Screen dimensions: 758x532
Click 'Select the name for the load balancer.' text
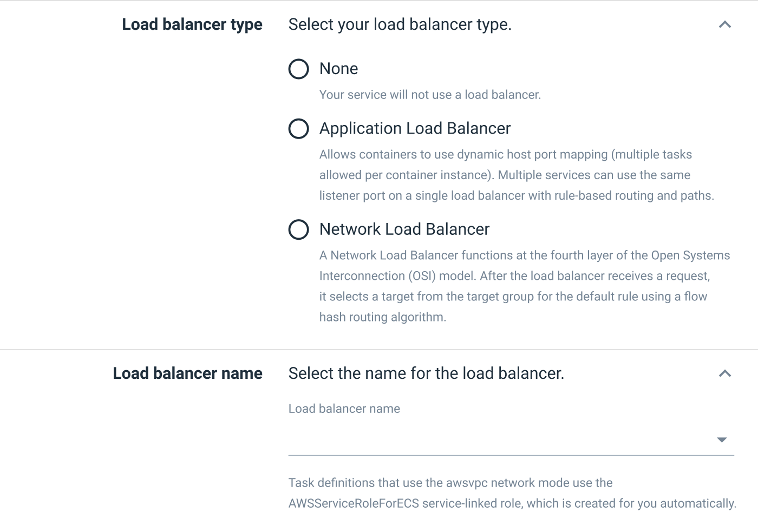point(426,373)
